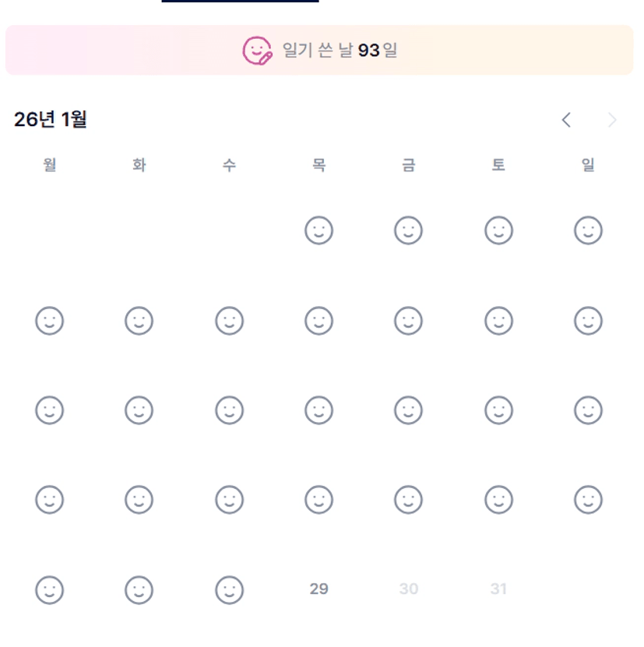
Task: Click the greyed-out date 30
Action: [x=408, y=589]
